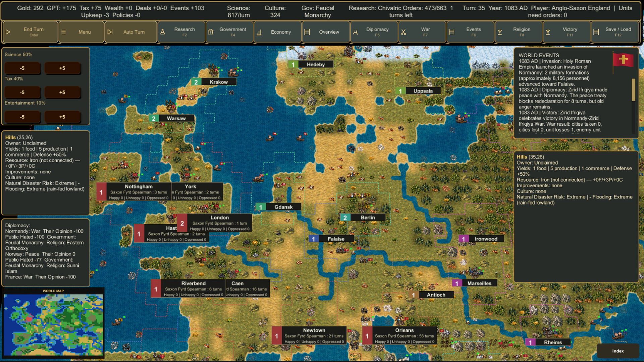Select the Ironwood city label

click(x=481, y=239)
